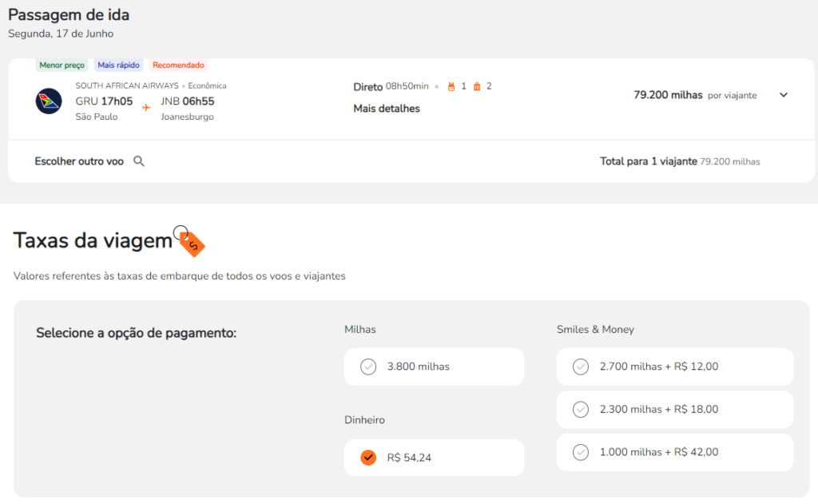The width and height of the screenshot is (818, 504).
Task: Click the South African Airways logo
Action: [x=49, y=101]
